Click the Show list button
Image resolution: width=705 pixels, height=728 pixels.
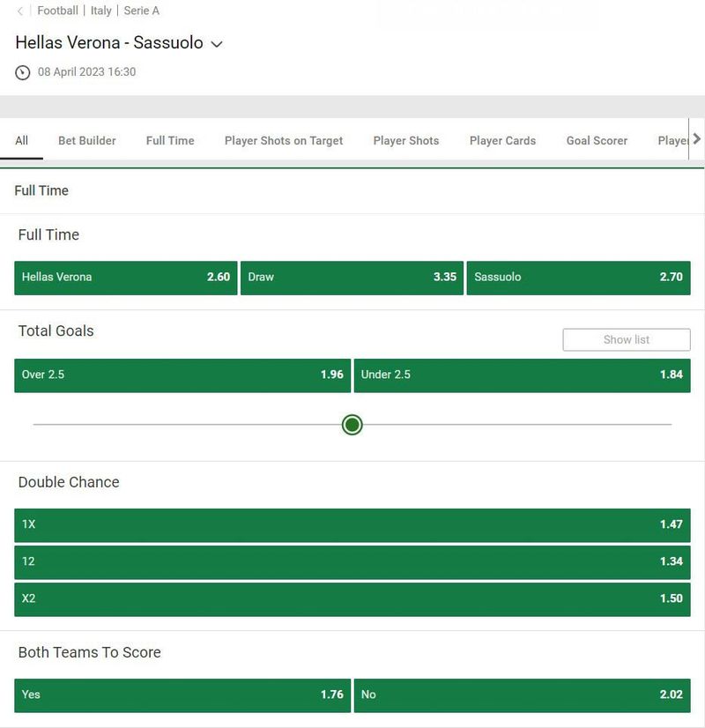click(x=627, y=339)
